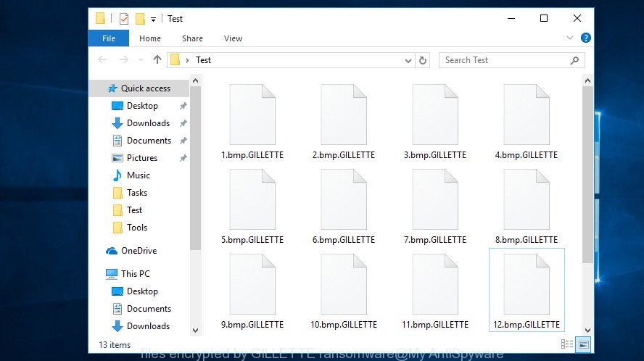The height and width of the screenshot is (361, 644).
Task: Select file 10.bmp.GILLETTE
Action: point(344,291)
